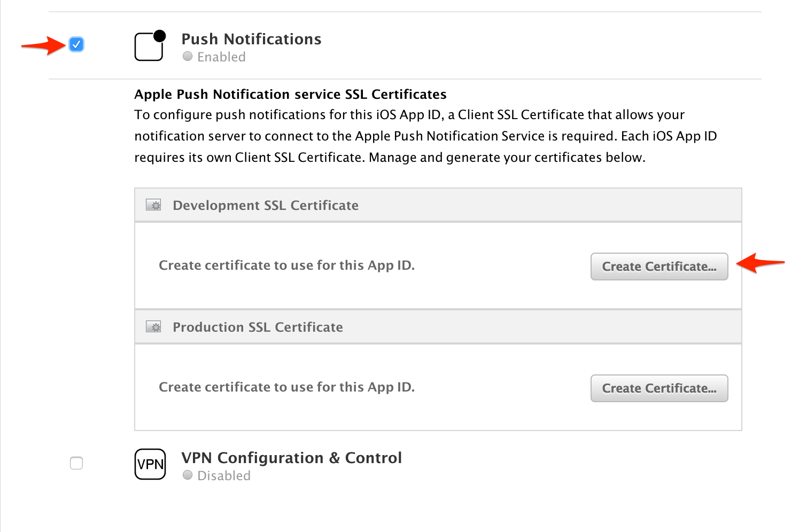Select the VPN Configuration & Control heading

[291, 458]
